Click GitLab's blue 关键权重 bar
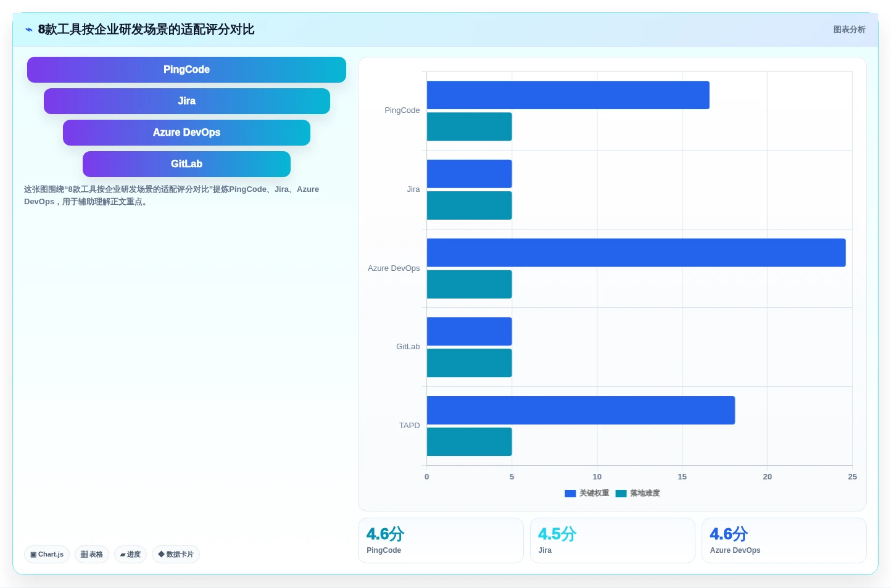The image size is (891, 588). point(470,331)
